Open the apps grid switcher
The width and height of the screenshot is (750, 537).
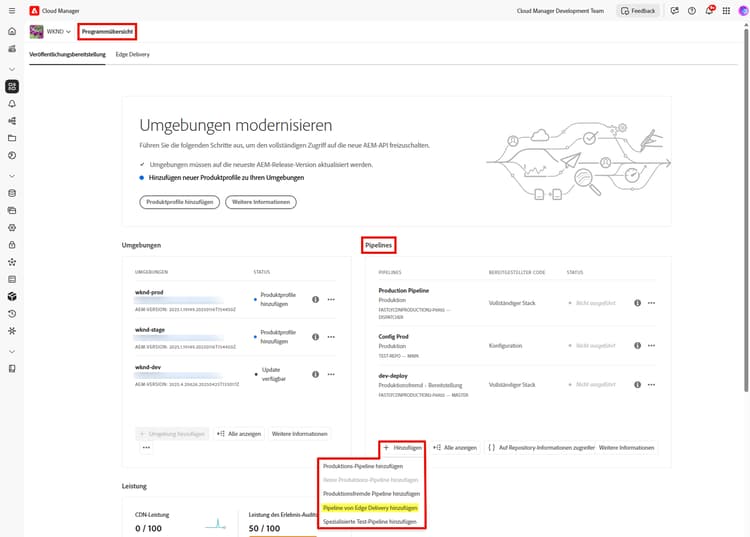click(x=726, y=11)
